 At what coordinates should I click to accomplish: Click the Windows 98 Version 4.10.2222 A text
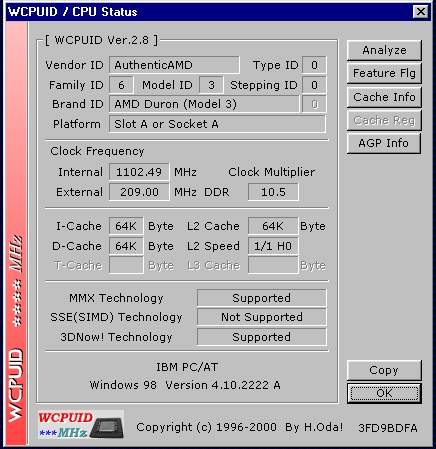click(x=185, y=385)
